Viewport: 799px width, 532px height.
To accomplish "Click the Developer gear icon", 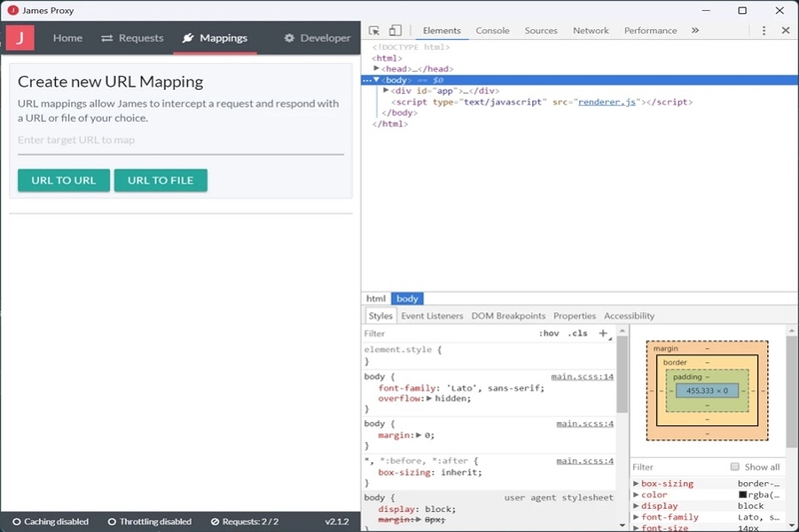I will 289,38.
